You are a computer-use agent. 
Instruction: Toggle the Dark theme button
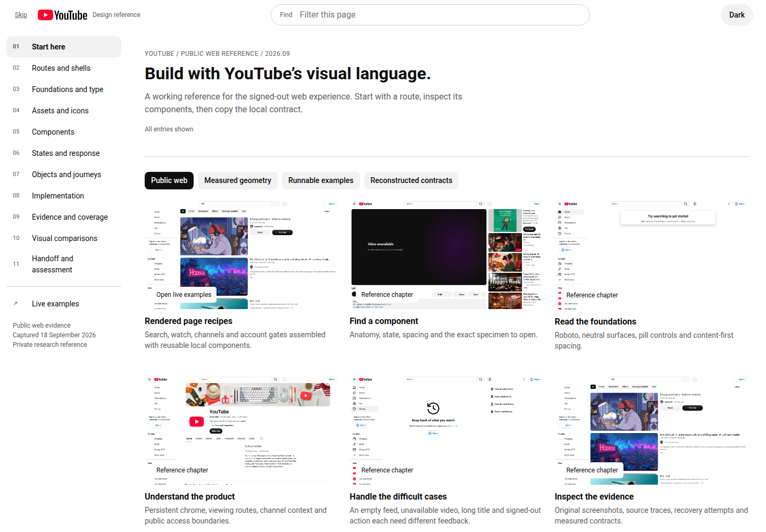tap(737, 15)
